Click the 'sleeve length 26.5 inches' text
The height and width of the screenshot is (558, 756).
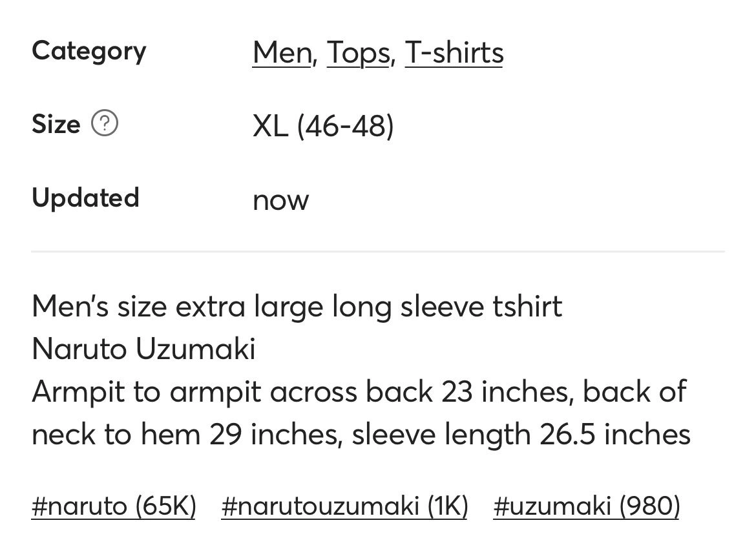point(521,434)
